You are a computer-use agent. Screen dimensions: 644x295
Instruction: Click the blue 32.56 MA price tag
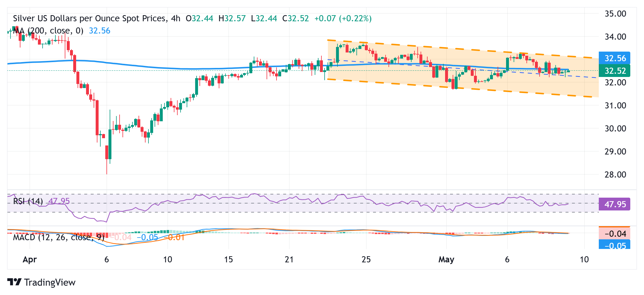[x=614, y=58]
